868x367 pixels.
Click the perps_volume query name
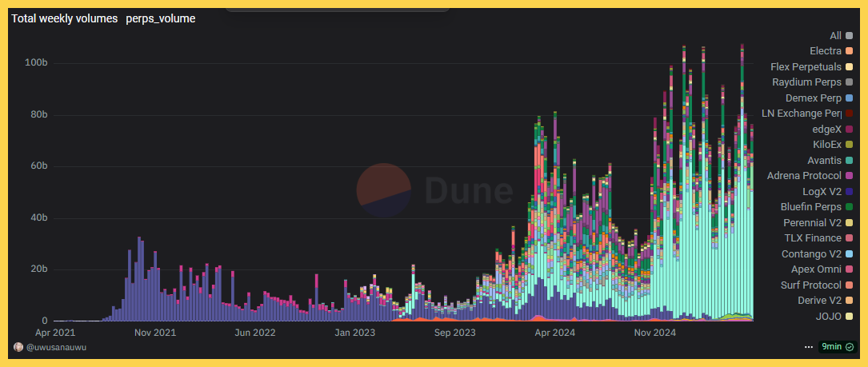(x=160, y=18)
